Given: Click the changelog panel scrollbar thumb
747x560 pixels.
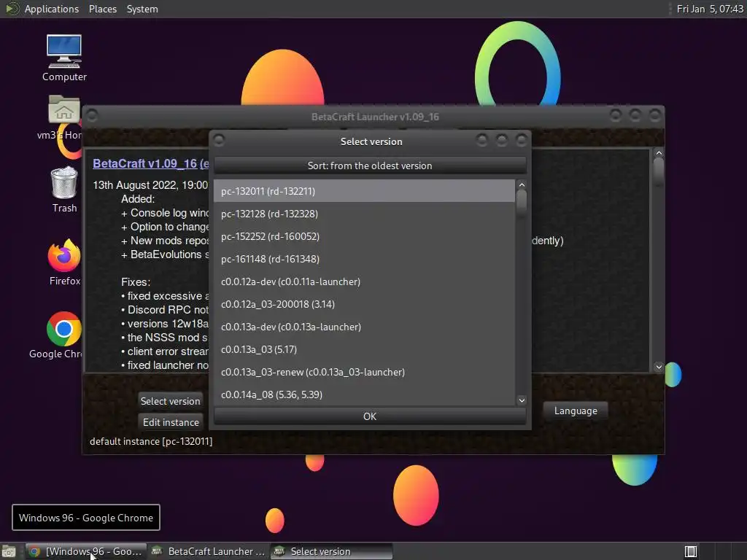Looking at the screenshot, I should coord(659,171).
